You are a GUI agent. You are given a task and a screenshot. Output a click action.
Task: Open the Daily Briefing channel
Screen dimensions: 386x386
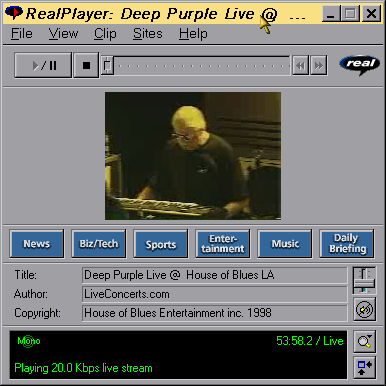[347, 244]
